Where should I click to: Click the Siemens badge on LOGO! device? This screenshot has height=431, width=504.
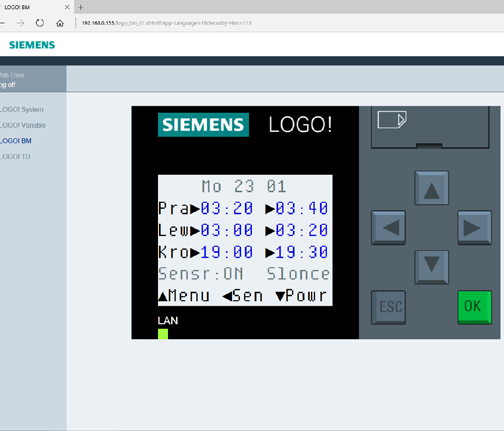tap(203, 125)
